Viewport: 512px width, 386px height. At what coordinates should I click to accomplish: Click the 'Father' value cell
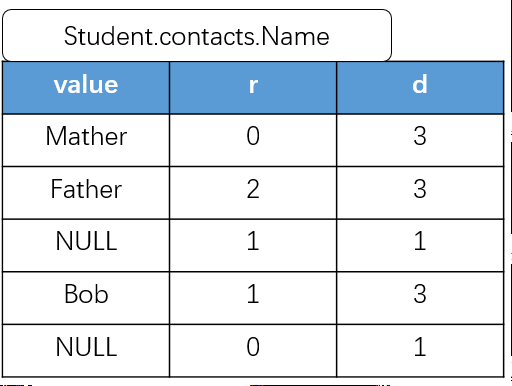point(86,193)
